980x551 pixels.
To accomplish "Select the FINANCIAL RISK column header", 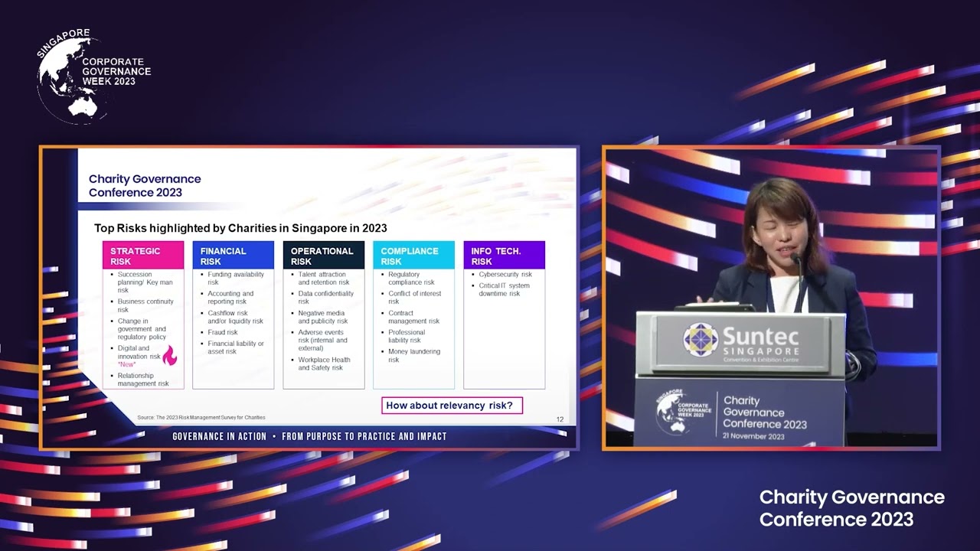I will (233, 256).
